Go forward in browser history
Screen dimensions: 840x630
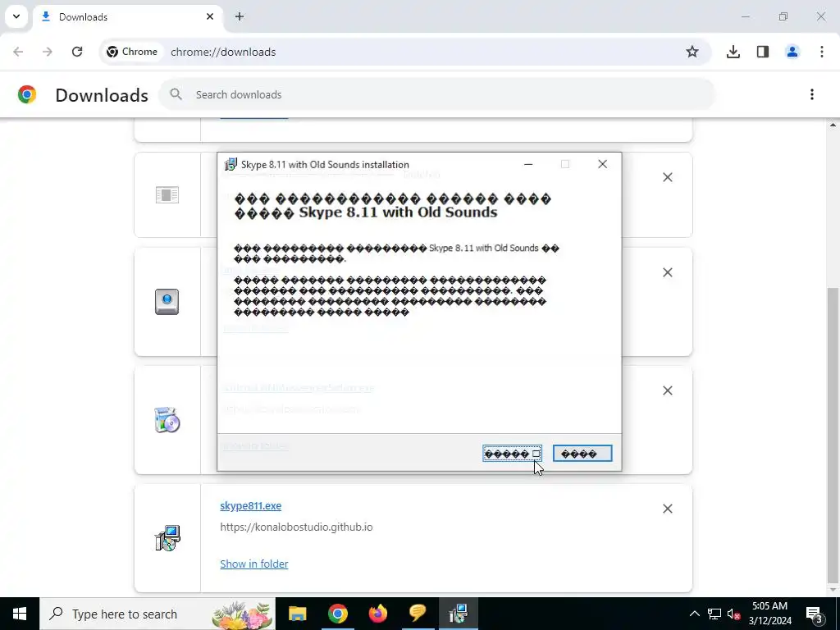48,52
